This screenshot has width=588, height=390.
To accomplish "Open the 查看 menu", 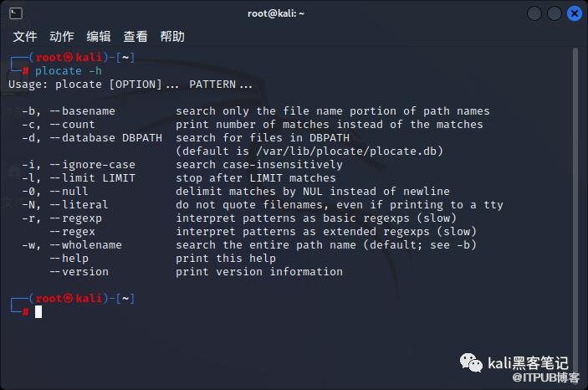I will point(135,37).
